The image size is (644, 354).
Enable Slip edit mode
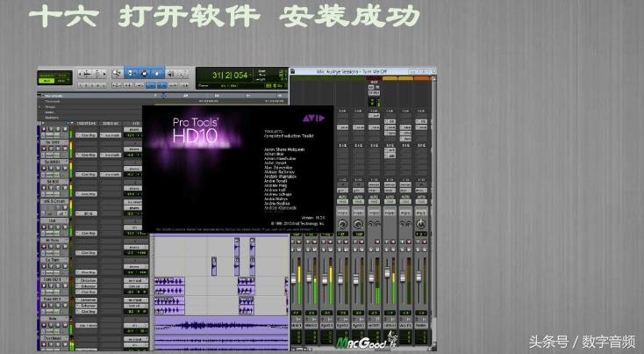pos(46,81)
